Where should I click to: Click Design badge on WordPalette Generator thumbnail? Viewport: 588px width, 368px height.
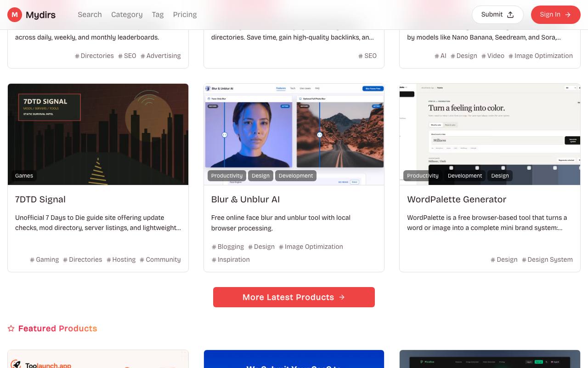coord(500,176)
